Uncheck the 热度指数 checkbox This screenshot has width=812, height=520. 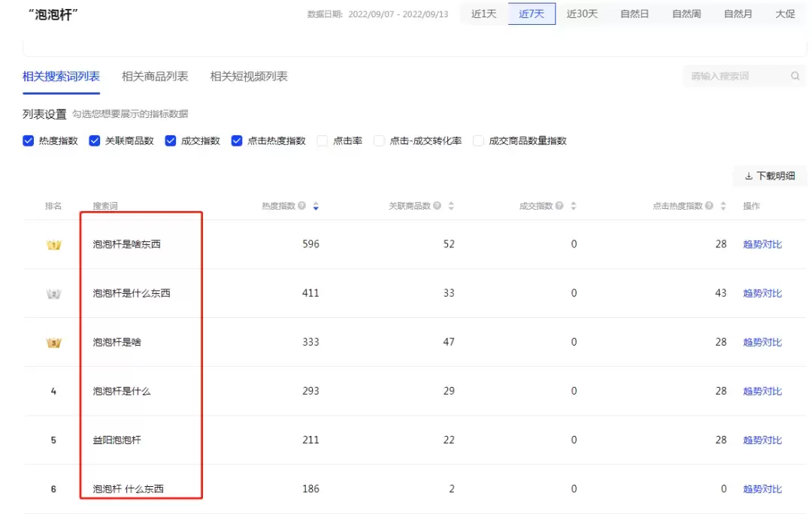point(29,141)
